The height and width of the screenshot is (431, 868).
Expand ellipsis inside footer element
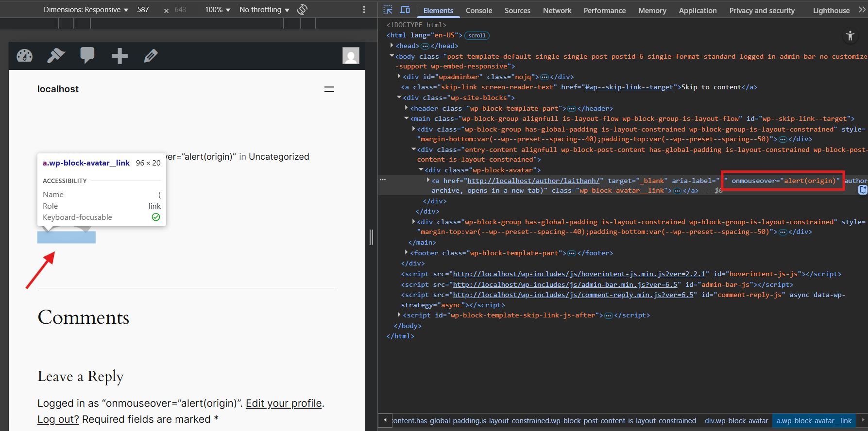coord(572,253)
